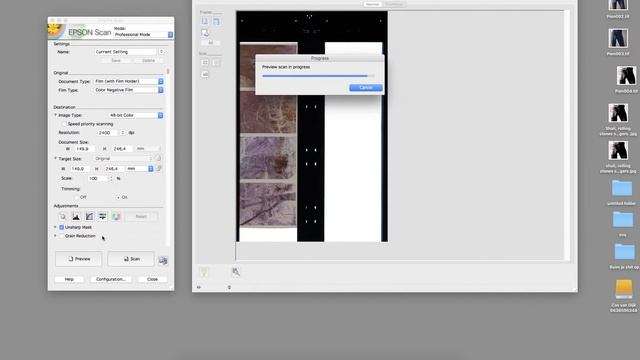Open the Image Adjustment sliders icon
Image resolution: width=640 pixels, height=360 pixels.
tap(102, 216)
